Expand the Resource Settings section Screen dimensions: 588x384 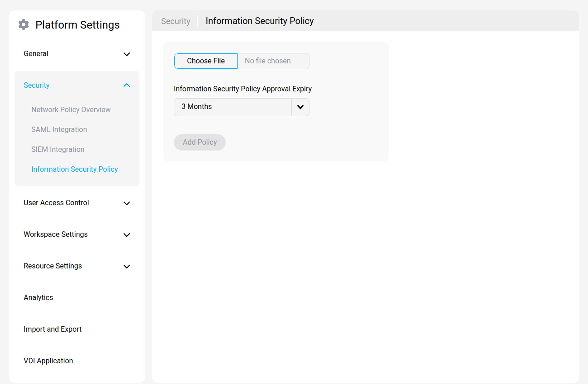[x=127, y=266]
